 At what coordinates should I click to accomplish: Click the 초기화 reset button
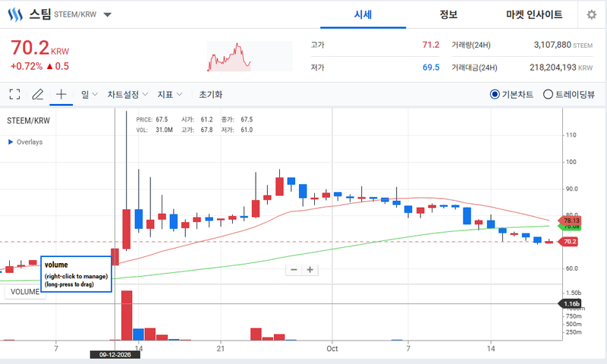211,94
